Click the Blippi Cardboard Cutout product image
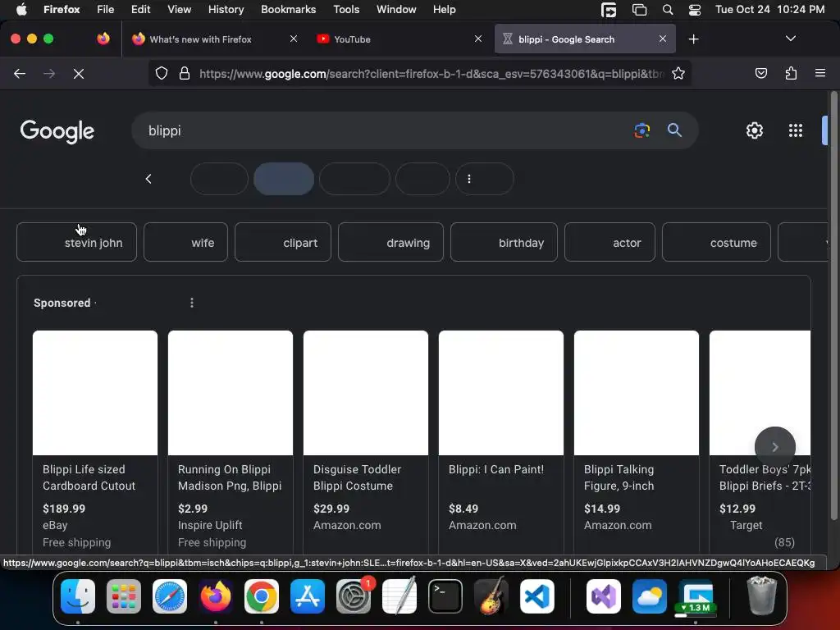 [95, 393]
